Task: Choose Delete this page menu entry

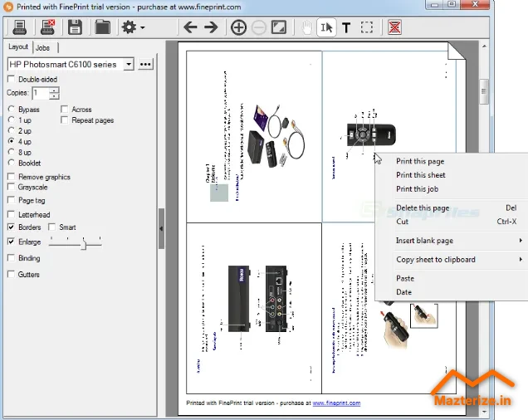Action: 423,208
